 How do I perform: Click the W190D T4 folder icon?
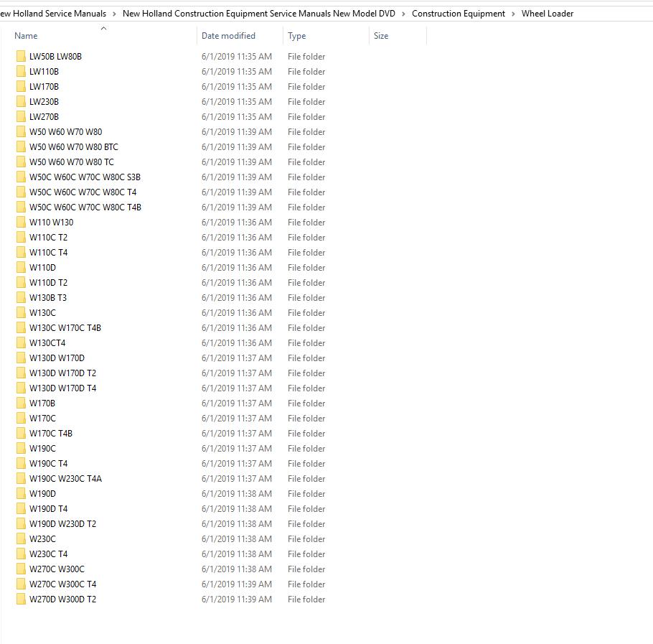(21, 508)
